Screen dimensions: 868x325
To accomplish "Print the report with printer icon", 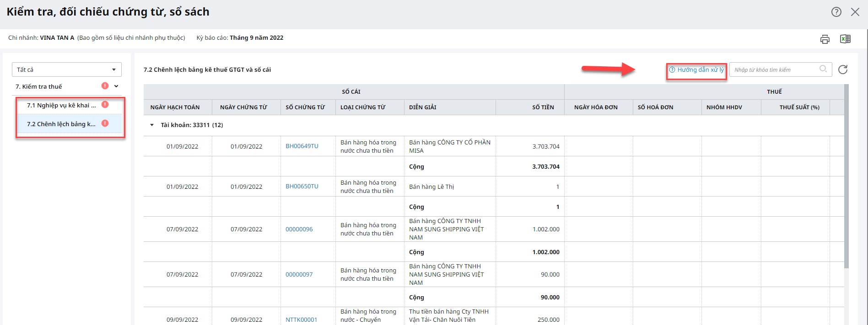I will pyautogui.click(x=825, y=39).
